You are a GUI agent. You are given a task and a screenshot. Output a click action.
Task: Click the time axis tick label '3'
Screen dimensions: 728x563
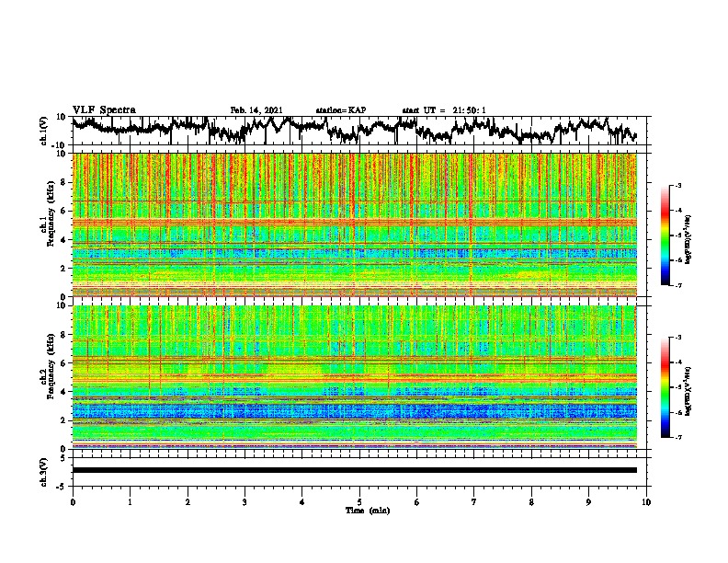(245, 502)
